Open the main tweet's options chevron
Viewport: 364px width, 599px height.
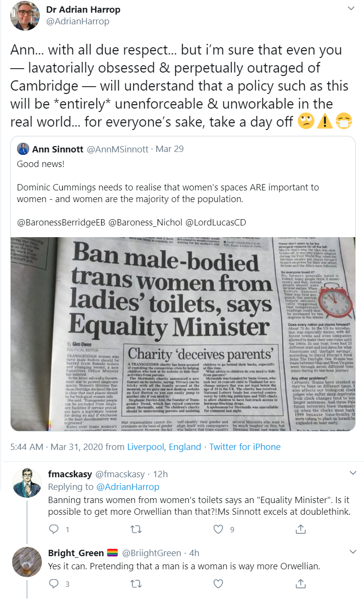(350, 9)
